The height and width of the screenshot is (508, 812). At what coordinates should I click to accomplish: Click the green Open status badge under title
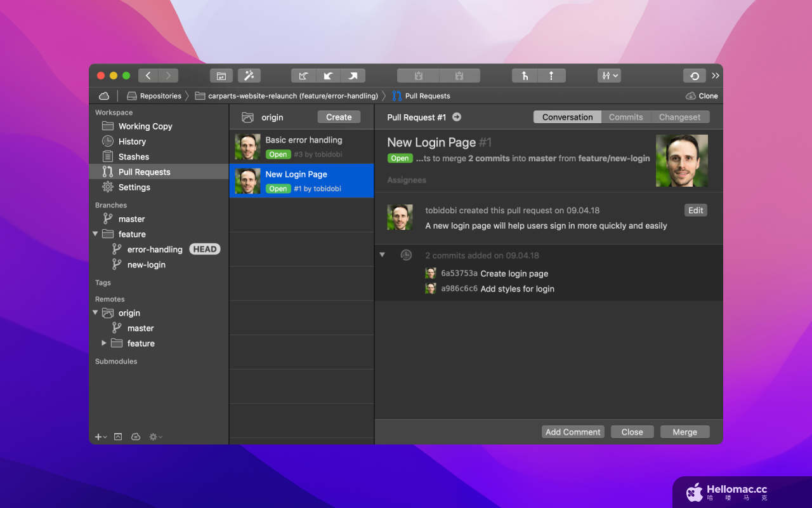pos(400,158)
